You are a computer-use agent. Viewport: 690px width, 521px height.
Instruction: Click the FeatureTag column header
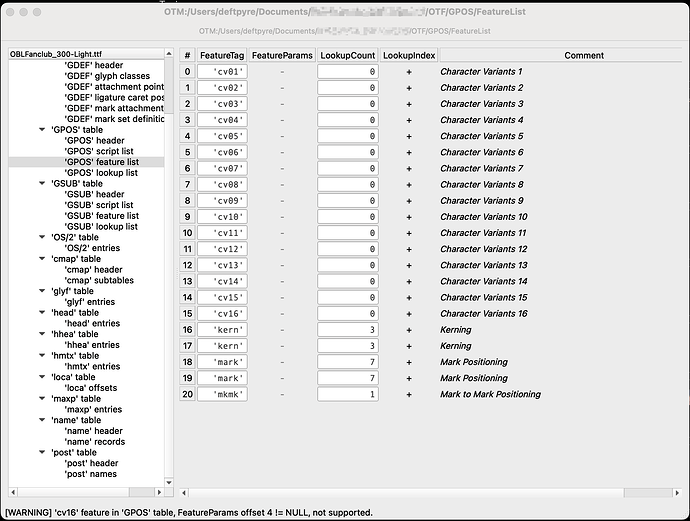tap(222, 55)
